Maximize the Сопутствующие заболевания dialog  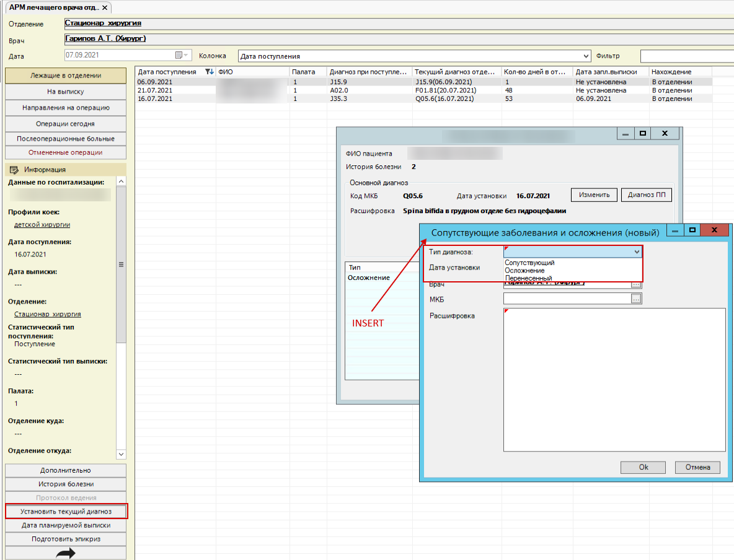pos(692,230)
